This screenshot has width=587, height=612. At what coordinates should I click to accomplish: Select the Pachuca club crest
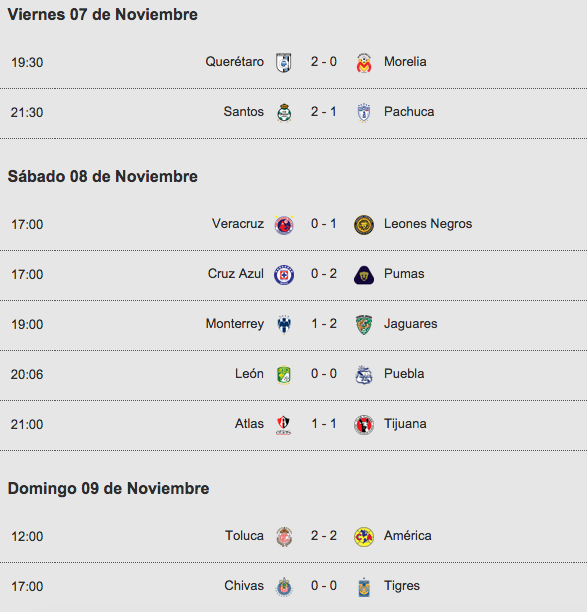point(364,113)
